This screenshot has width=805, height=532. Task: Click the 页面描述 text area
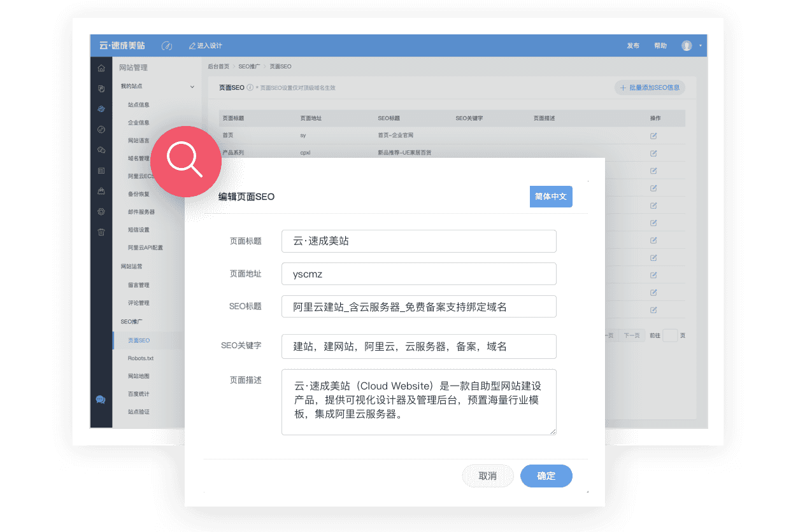tap(418, 402)
